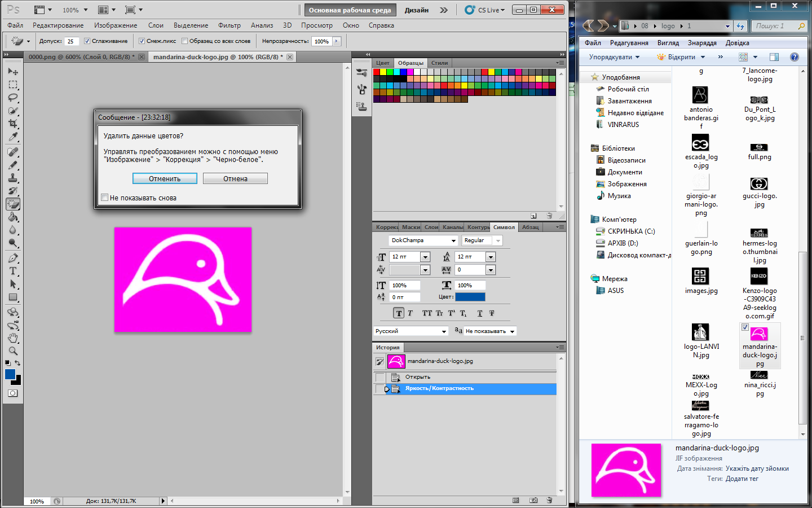Select the Eyedropper tool

tap(13, 137)
